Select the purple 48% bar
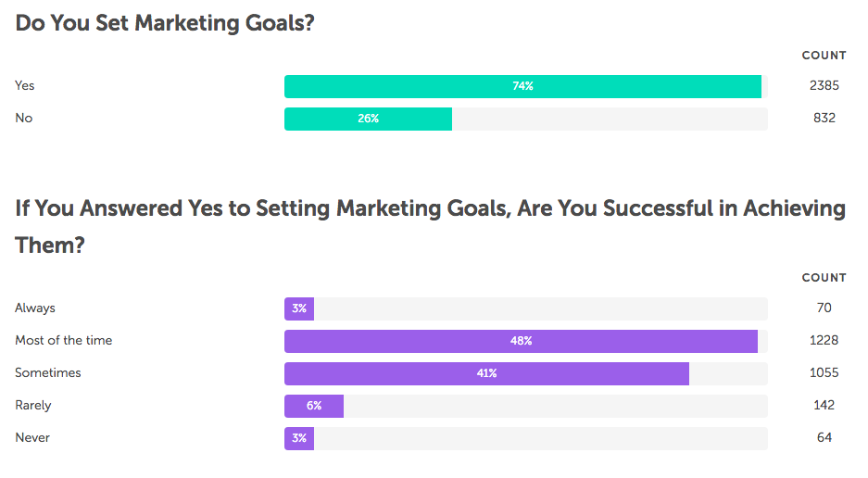The image size is (868, 478). pyautogui.click(x=521, y=341)
